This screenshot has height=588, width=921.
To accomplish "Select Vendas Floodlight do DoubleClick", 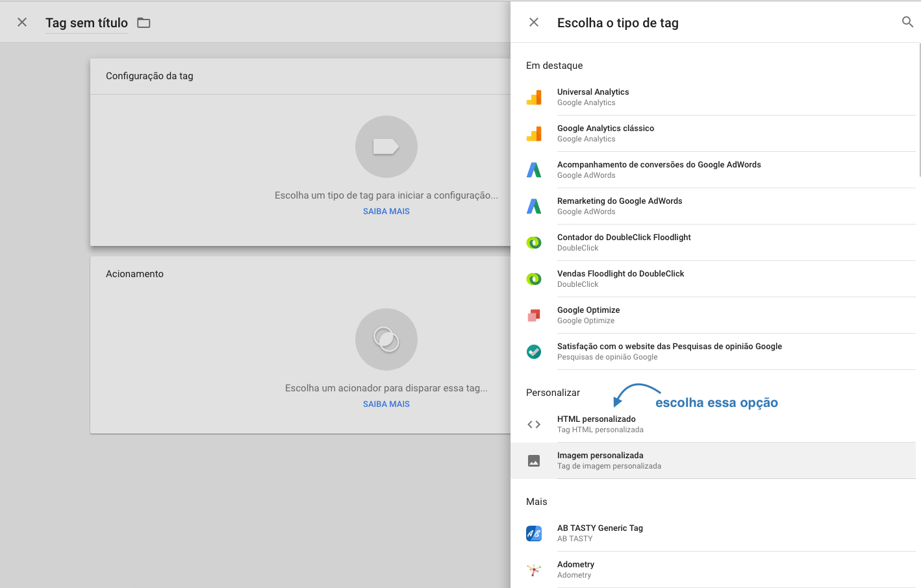I will [713, 279].
